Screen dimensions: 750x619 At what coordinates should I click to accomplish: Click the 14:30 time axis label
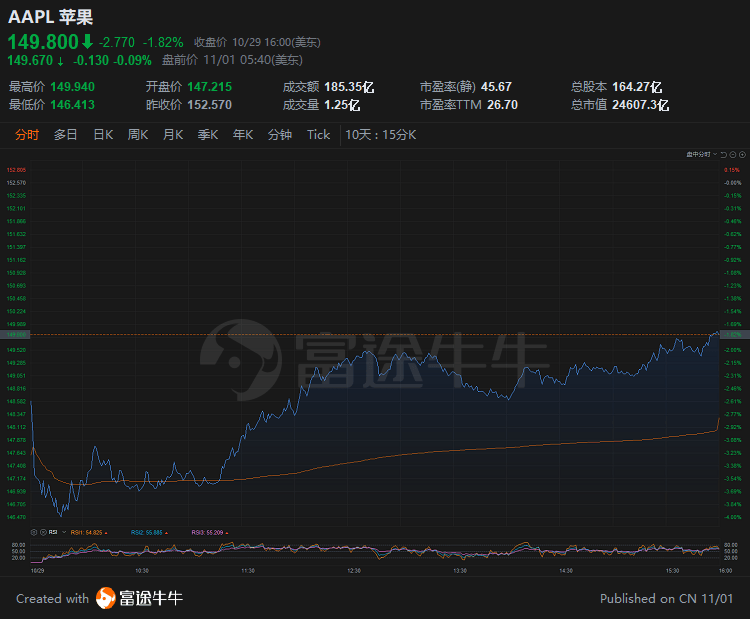(566, 571)
